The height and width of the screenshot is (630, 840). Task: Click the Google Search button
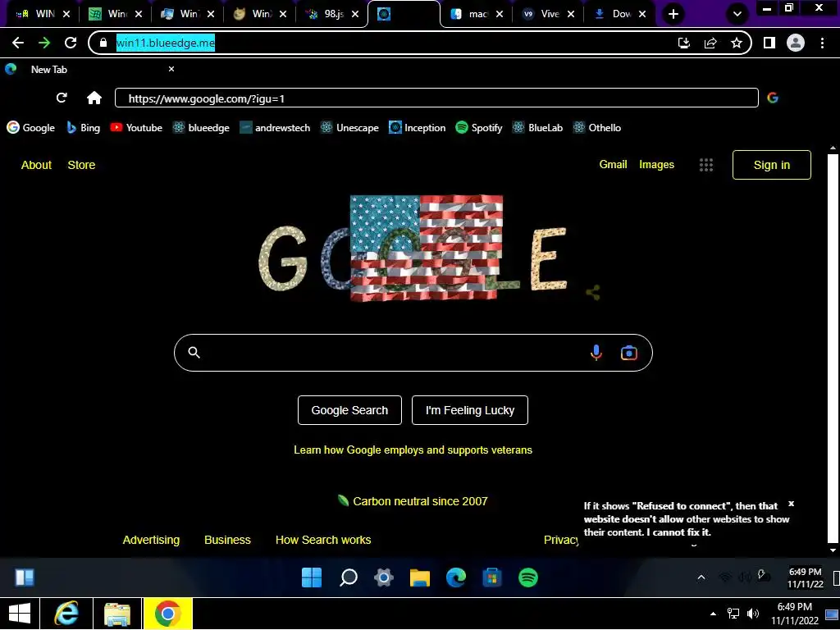(x=349, y=410)
